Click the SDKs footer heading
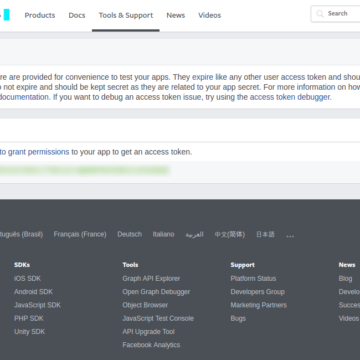The height and width of the screenshot is (360, 360). pos(22,265)
